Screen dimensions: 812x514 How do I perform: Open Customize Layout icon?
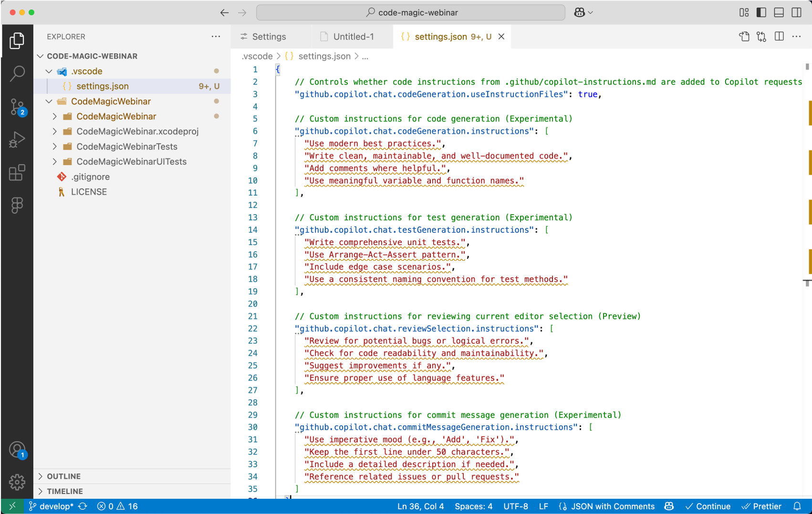tap(744, 12)
